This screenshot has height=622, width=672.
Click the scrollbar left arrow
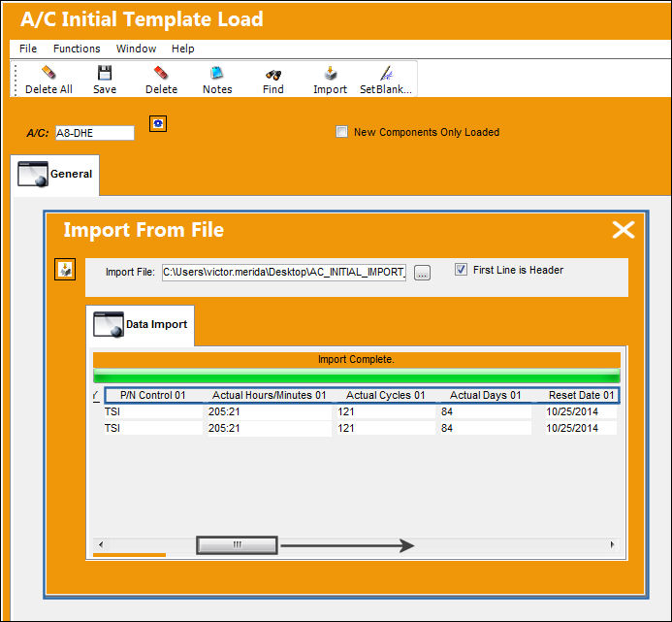100,544
